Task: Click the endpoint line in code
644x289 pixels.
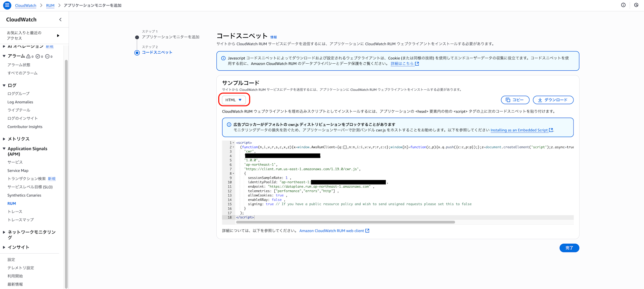Action: (311, 187)
